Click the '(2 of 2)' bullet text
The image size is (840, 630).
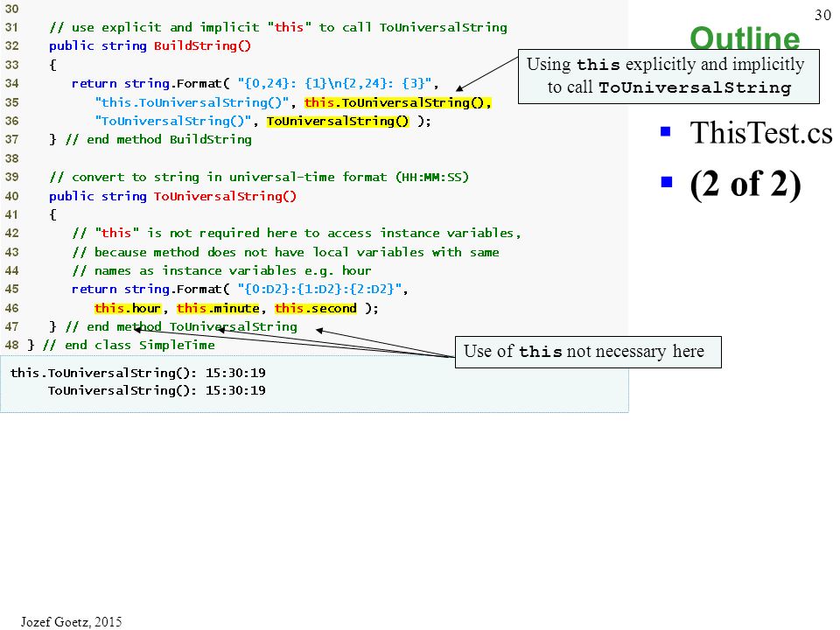(745, 185)
